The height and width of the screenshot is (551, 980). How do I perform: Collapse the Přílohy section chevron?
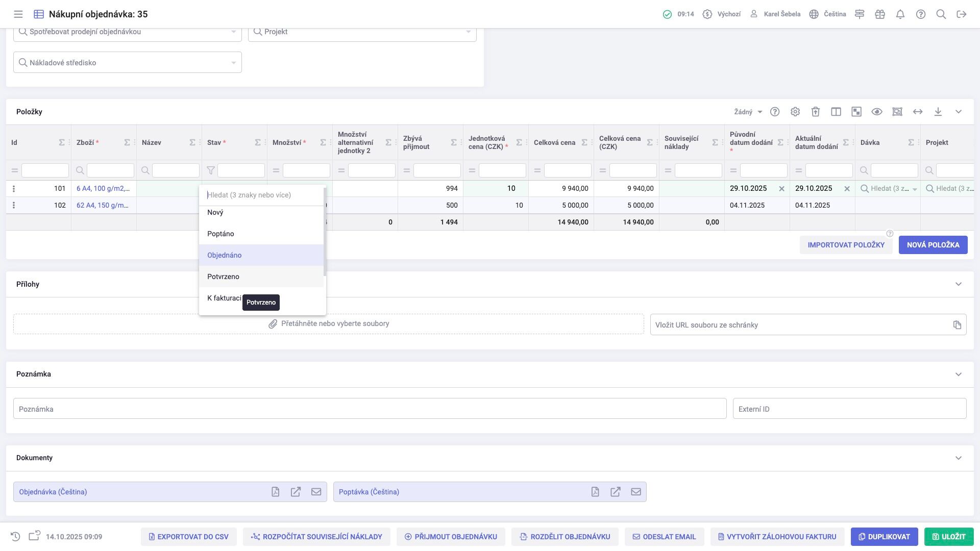959,284
